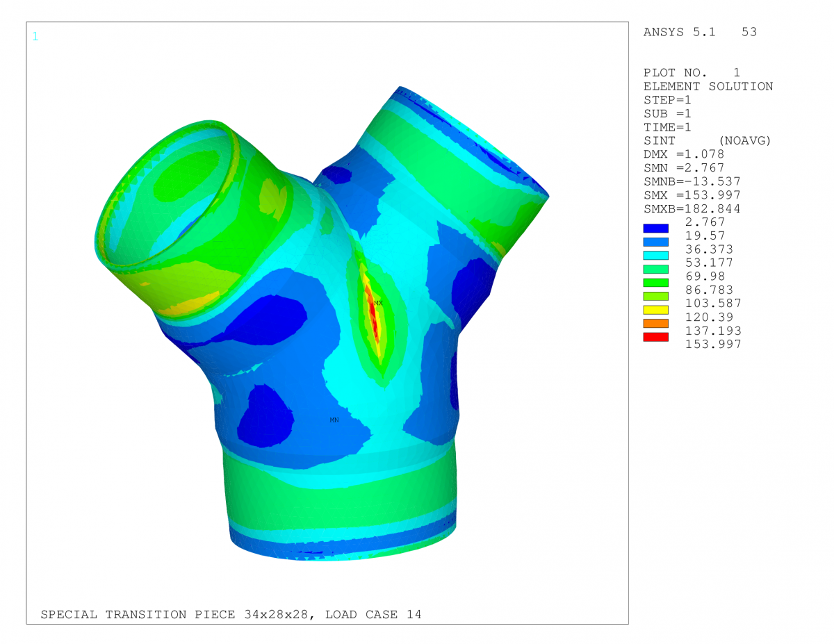This screenshot has height=644, width=834.
Task: Click the "PLOT NO. 1" label
Action: [692, 73]
